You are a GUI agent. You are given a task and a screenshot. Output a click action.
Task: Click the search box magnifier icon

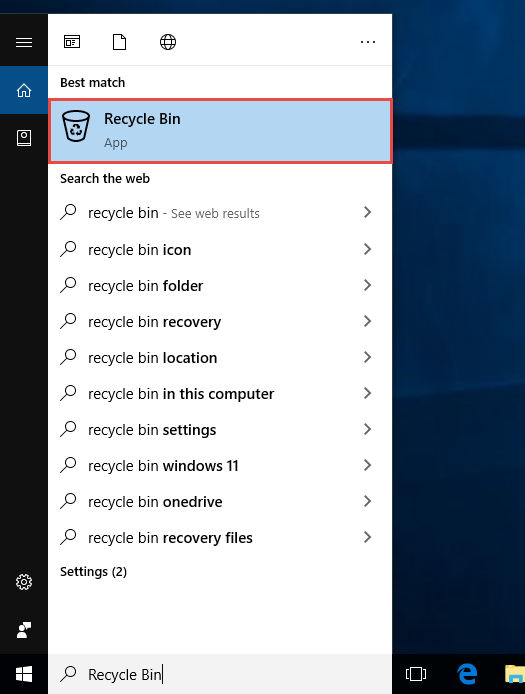[68, 674]
